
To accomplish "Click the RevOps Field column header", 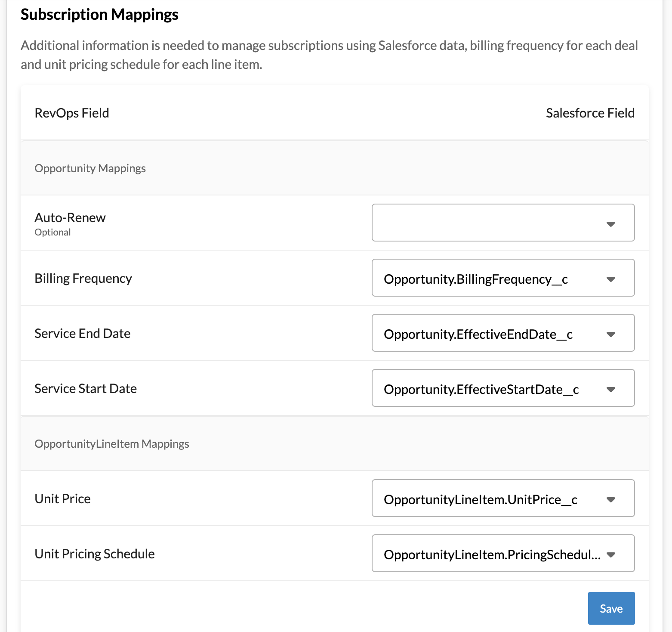I will click(x=72, y=113).
